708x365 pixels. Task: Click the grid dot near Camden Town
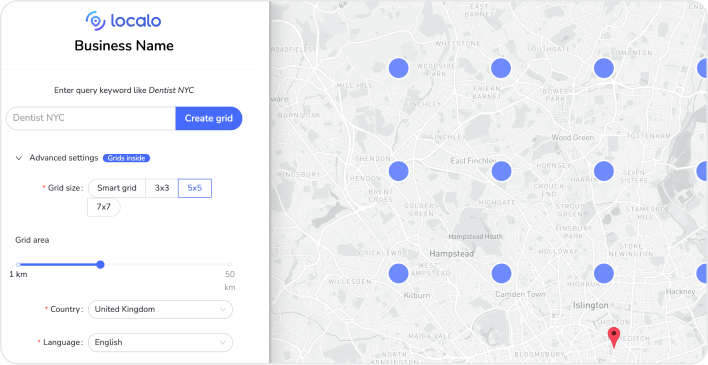pyautogui.click(x=501, y=273)
